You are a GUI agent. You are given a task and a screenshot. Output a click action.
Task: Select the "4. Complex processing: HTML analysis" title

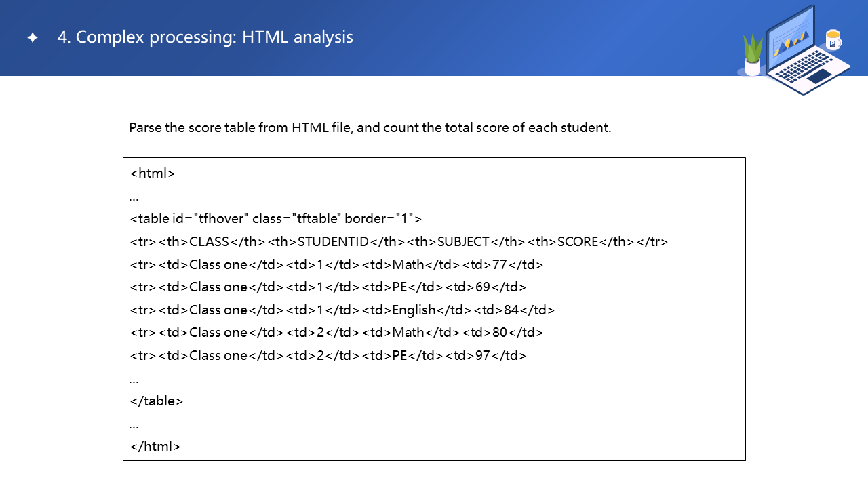[205, 37]
